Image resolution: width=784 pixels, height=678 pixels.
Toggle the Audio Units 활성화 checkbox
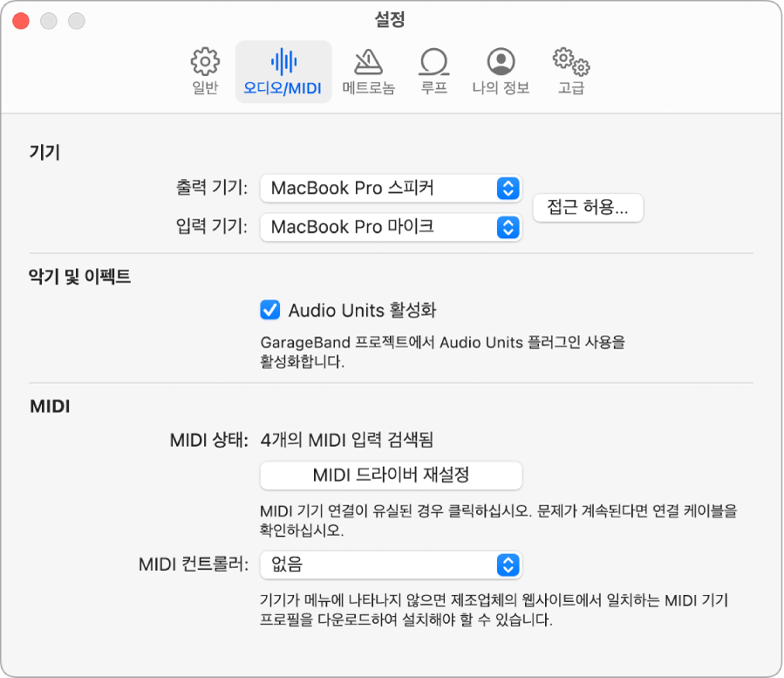[270, 310]
